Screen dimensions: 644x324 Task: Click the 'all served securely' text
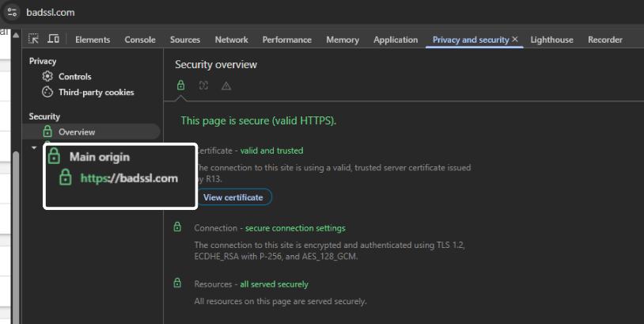[274, 284]
